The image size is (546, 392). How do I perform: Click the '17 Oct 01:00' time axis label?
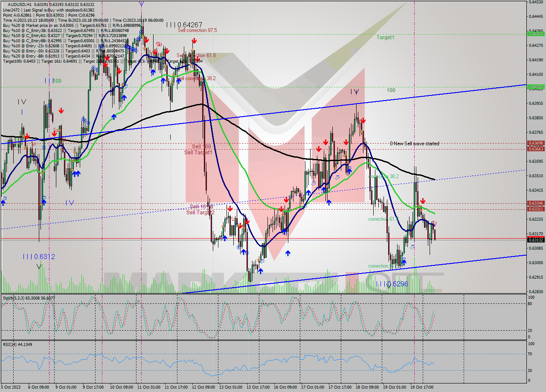coord(312,387)
